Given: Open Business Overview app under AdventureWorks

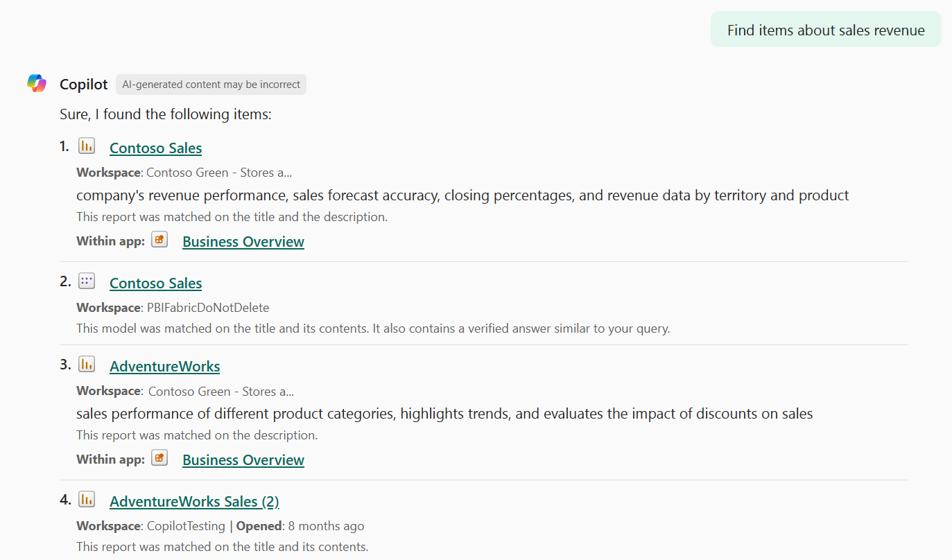Looking at the screenshot, I should 243,460.
